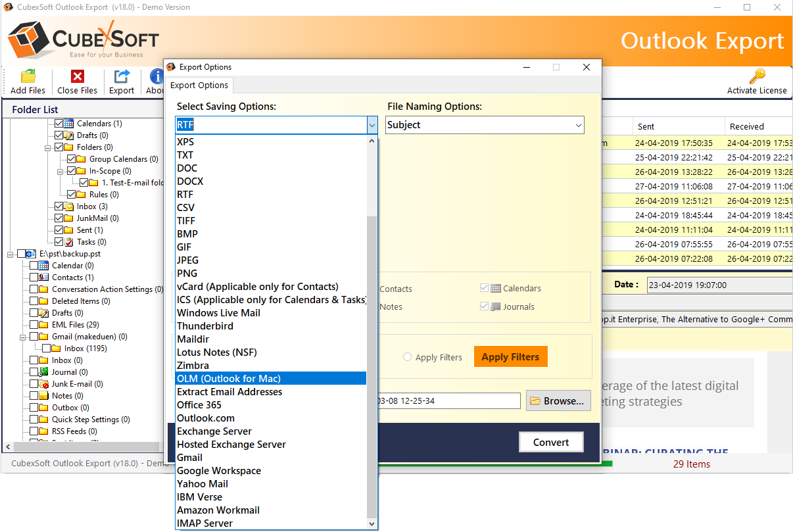Click the EML Files (29) folder icon

pyautogui.click(x=44, y=325)
